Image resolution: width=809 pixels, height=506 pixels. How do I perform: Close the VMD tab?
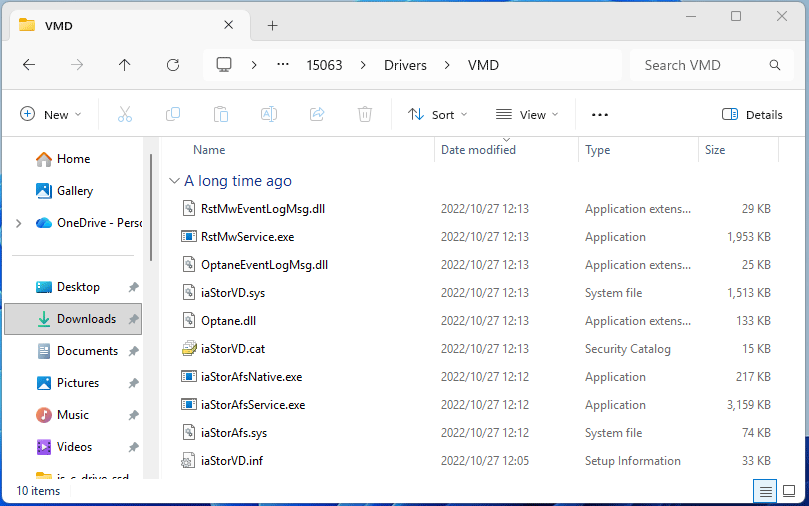click(229, 25)
